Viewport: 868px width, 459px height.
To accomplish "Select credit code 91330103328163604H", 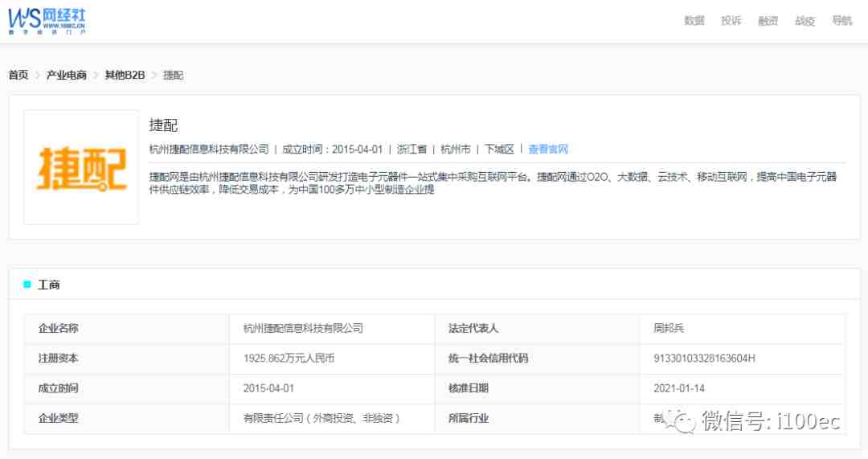I will pos(704,359).
